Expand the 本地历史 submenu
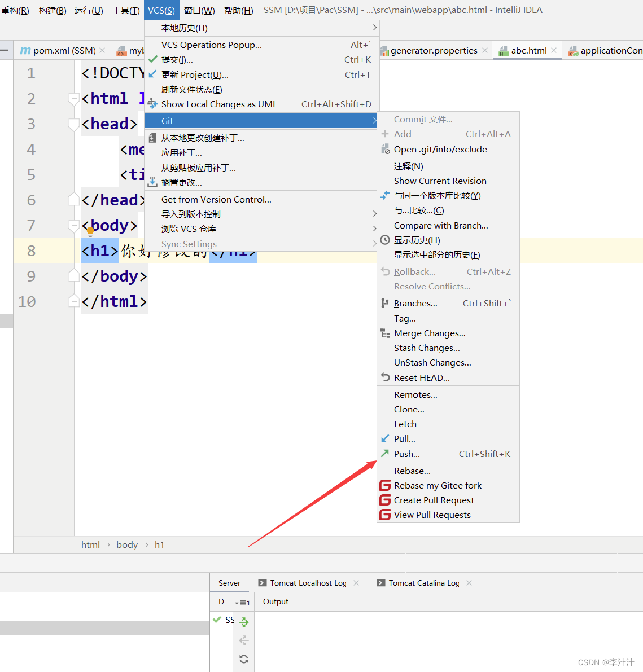643x672 pixels. (x=262, y=28)
